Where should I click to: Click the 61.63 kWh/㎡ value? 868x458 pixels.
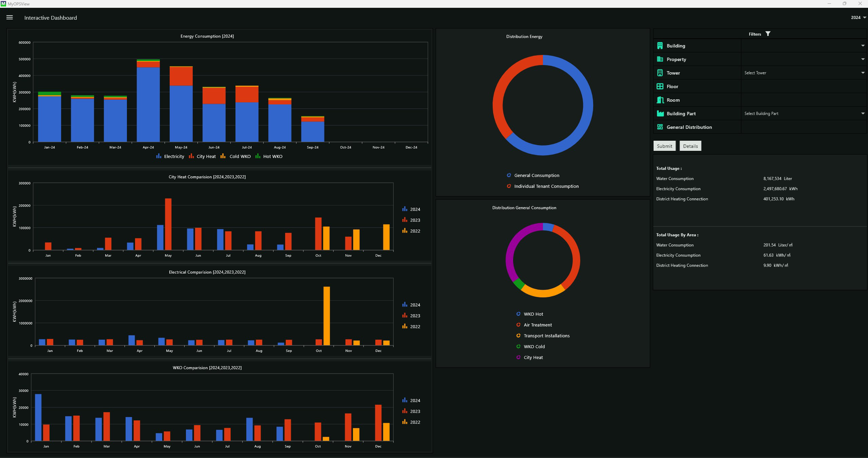pyautogui.click(x=777, y=255)
